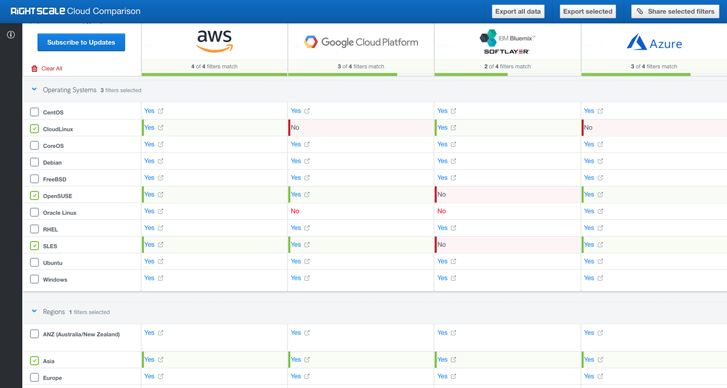Collapse the Regions section chevron
Screen dimensions: 727x388
pyautogui.click(x=34, y=312)
